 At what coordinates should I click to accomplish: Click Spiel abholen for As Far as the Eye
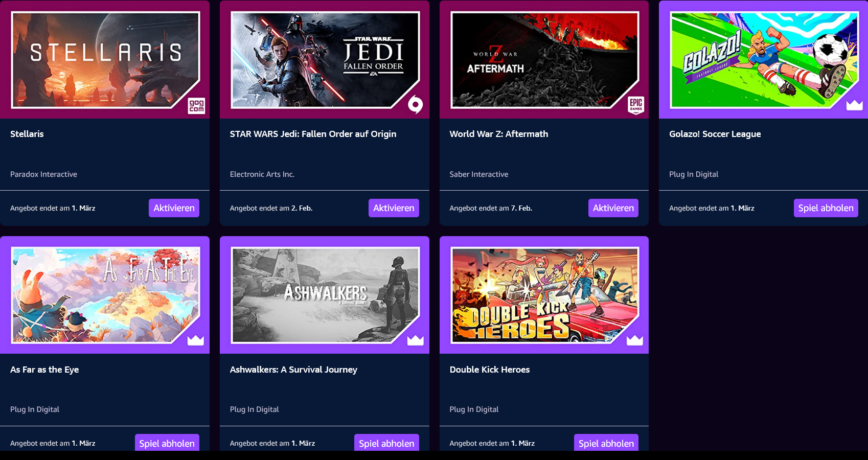coord(167,443)
